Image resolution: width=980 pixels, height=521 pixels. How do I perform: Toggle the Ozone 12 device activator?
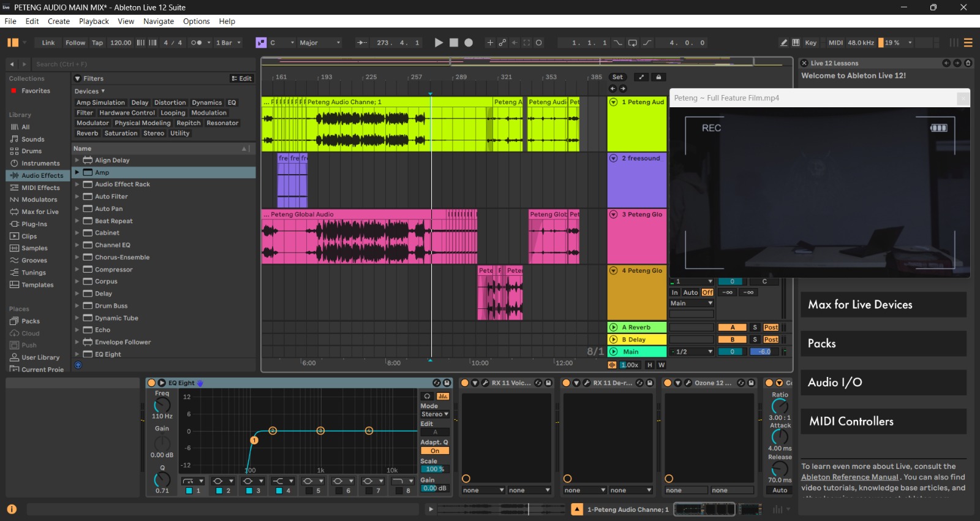coord(668,383)
